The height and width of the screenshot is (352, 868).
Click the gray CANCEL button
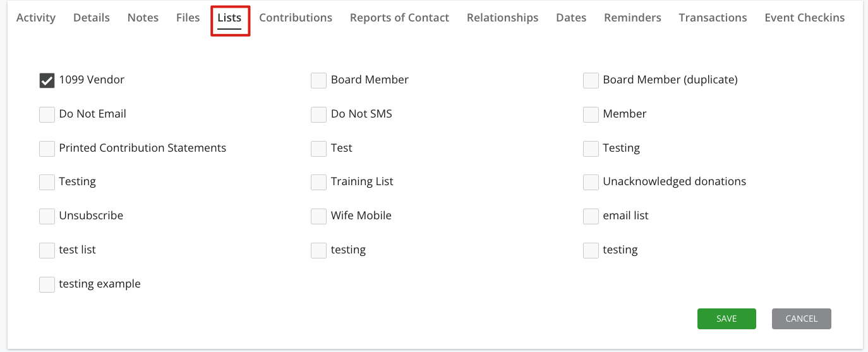tap(802, 319)
